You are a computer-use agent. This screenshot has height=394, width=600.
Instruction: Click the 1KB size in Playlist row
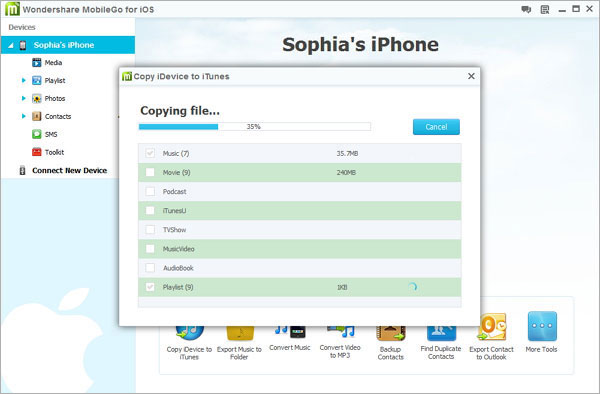342,287
